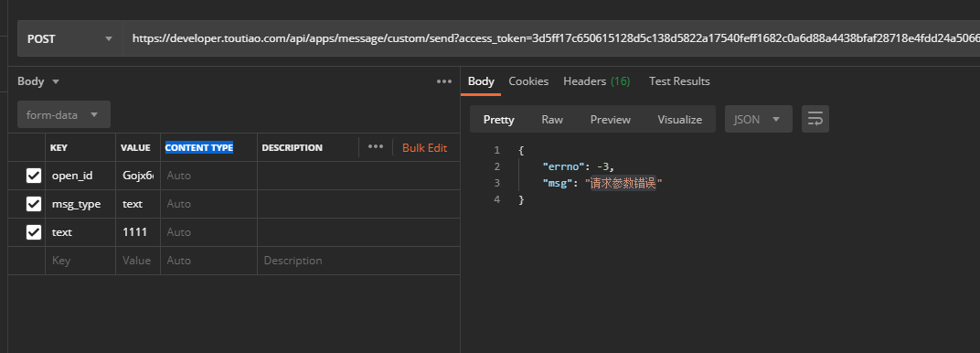Click the empty Value input field

tap(138, 261)
